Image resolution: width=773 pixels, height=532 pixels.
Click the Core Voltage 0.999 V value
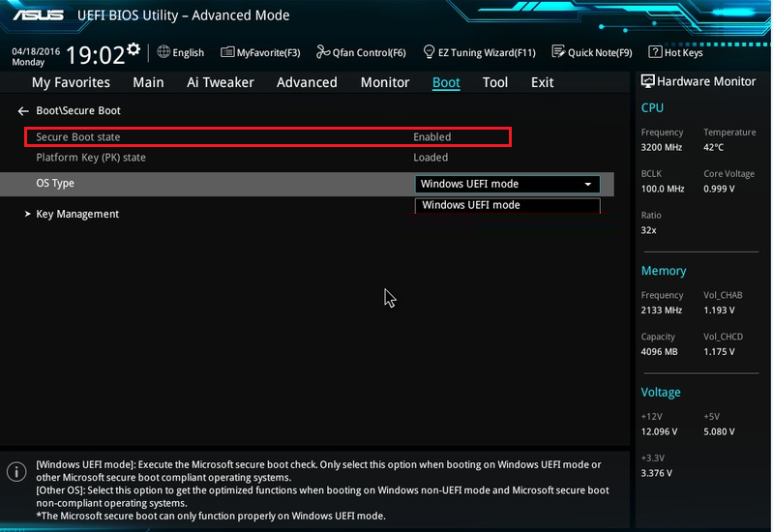(x=719, y=189)
